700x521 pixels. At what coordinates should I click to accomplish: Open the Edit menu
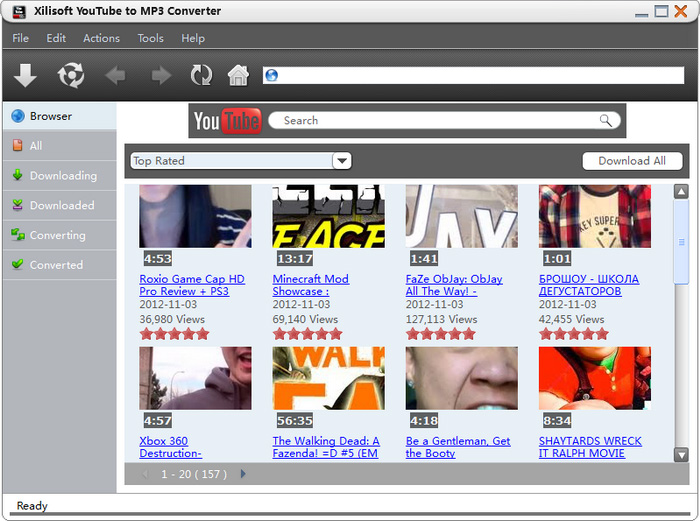(56, 38)
